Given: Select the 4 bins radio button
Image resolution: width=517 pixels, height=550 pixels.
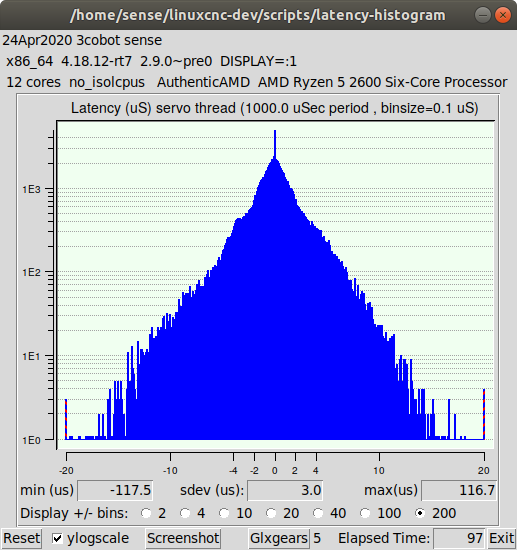Looking at the screenshot, I should tap(185, 513).
